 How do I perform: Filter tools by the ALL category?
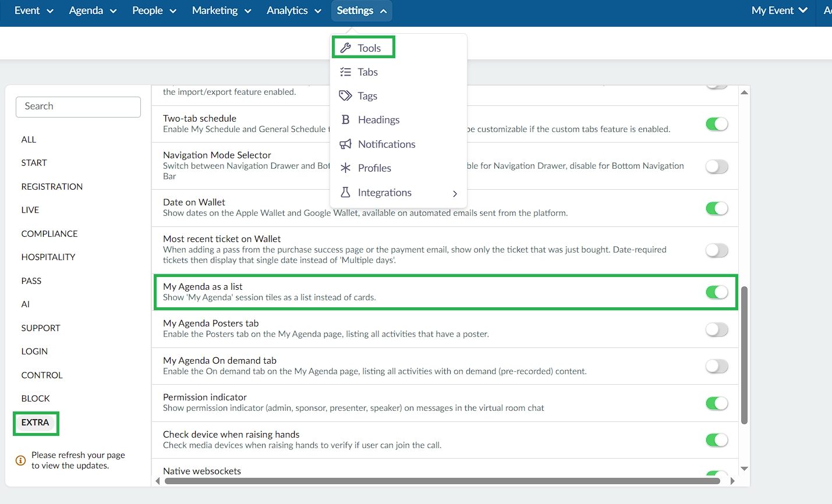(x=29, y=140)
